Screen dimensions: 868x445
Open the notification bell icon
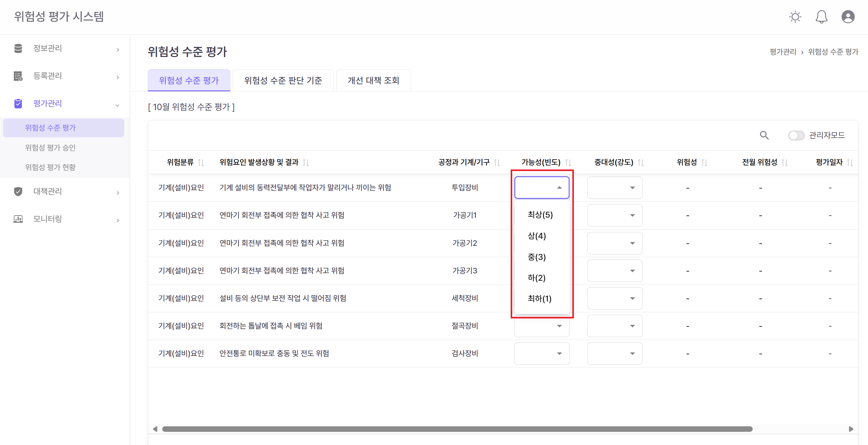[x=821, y=17]
